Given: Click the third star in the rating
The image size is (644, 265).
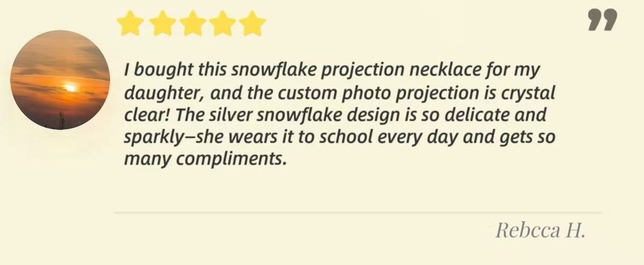Looking at the screenshot, I should point(192,24).
